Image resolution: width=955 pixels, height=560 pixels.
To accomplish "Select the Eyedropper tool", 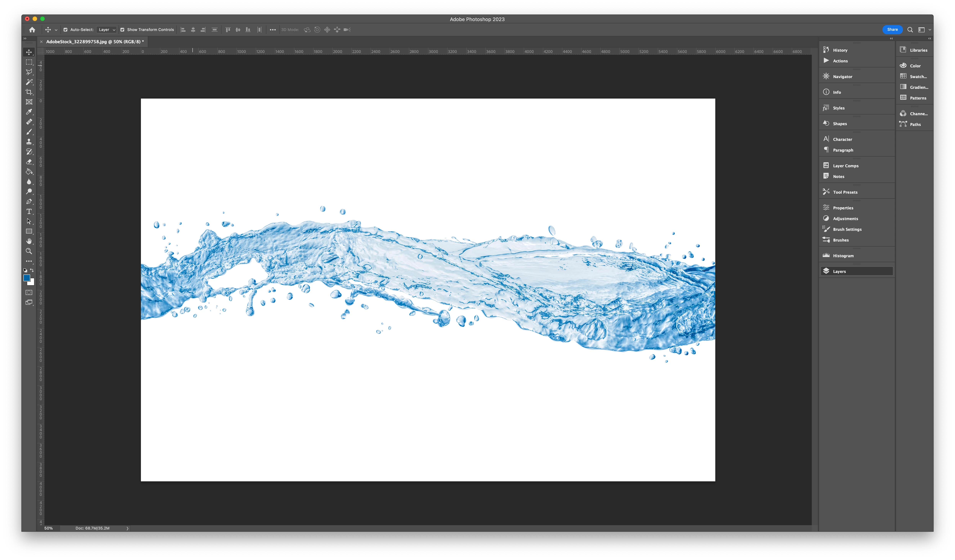I will point(29,112).
